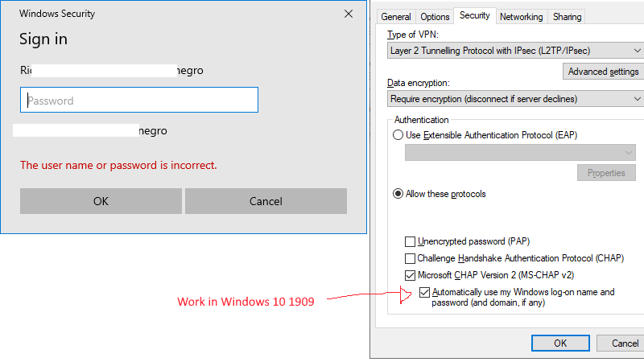This screenshot has width=644, height=362.
Task: Expand the disabled EAP method dropdown
Action: (x=520, y=152)
